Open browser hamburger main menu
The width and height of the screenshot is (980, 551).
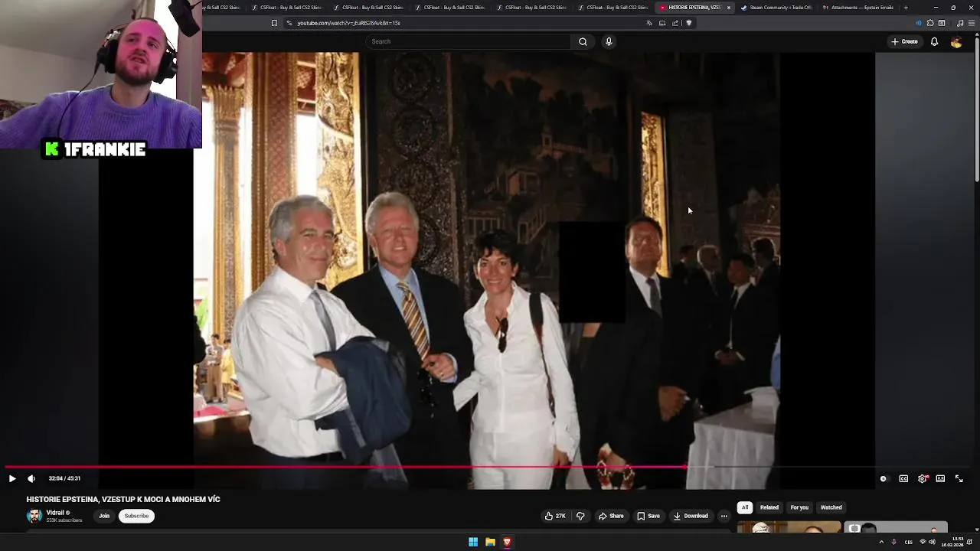click(971, 23)
